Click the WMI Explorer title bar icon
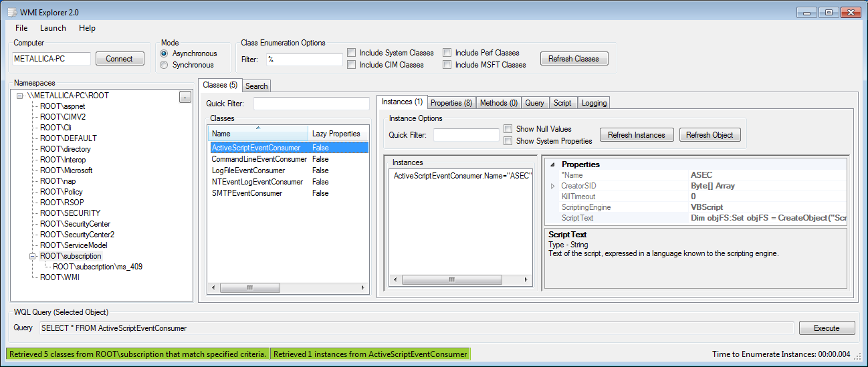868x367 pixels. [x=11, y=13]
